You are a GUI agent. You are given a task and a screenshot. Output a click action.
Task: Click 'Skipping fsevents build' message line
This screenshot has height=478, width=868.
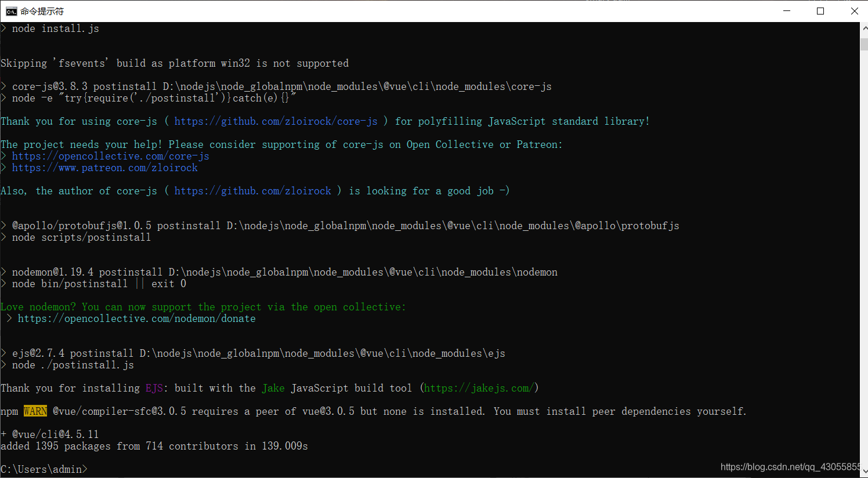175,63
